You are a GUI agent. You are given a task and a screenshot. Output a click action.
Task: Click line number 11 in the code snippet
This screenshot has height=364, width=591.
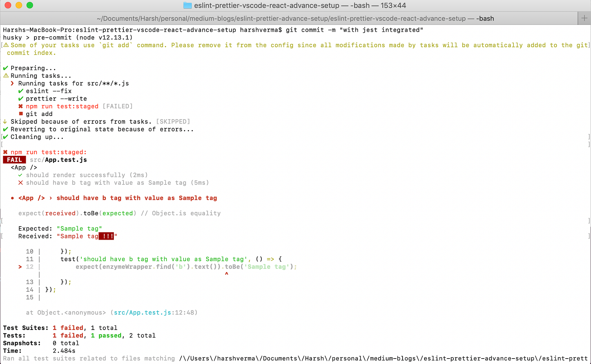pos(30,259)
